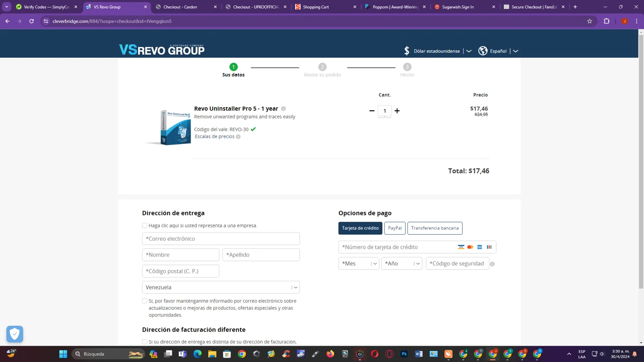Open security code info icon
The image size is (644, 362).
[492, 264]
